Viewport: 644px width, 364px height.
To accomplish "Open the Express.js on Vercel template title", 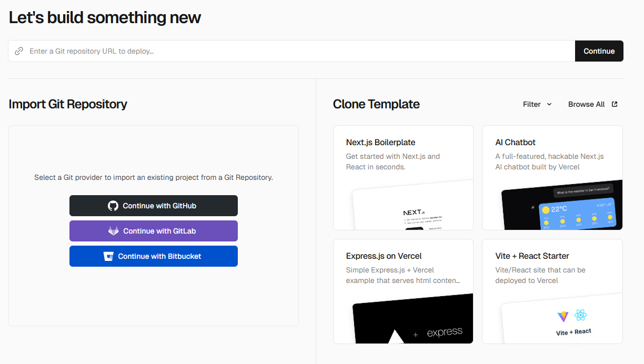I will (384, 256).
